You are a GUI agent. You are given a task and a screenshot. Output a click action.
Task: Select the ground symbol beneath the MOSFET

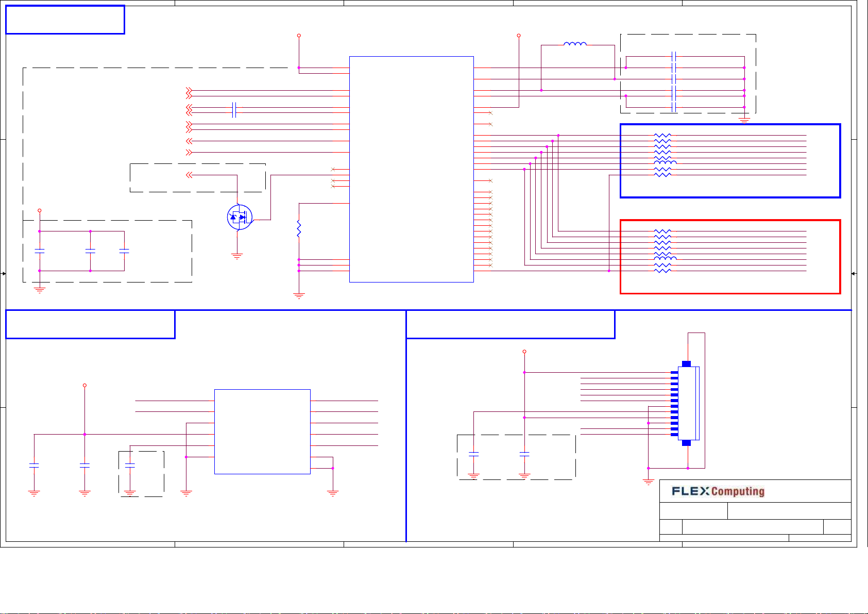tap(237, 256)
